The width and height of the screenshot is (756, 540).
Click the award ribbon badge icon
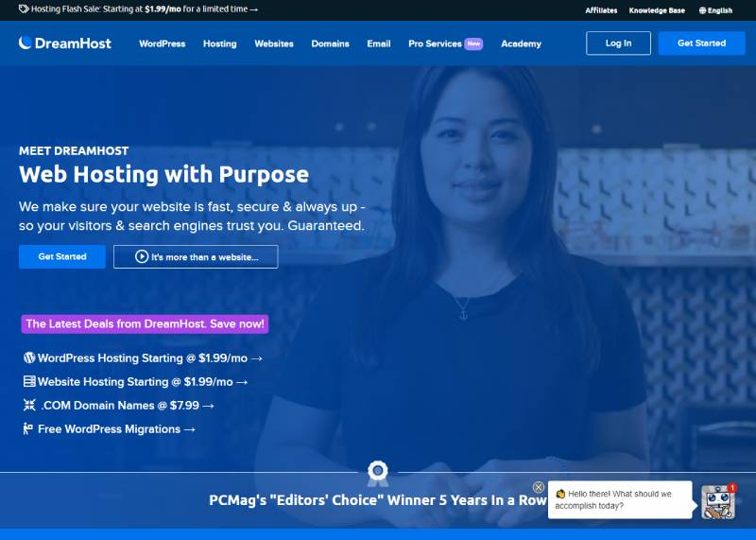tap(377, 474)
